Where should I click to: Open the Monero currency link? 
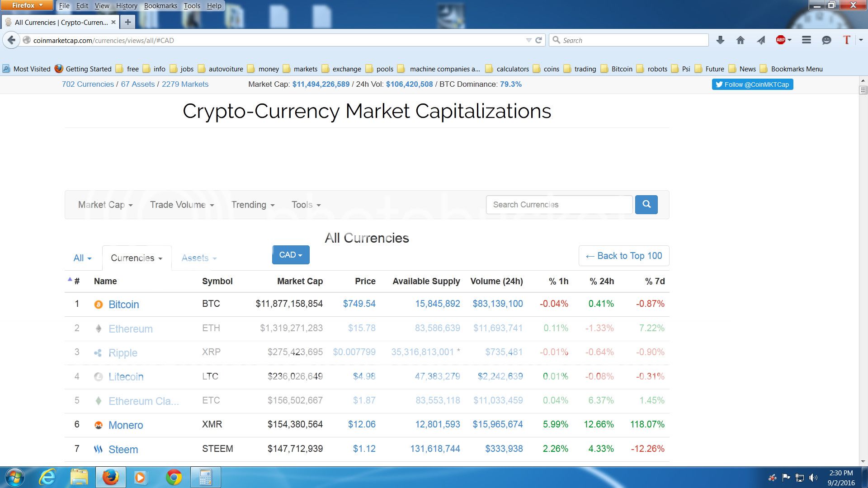tap(126, 425)
